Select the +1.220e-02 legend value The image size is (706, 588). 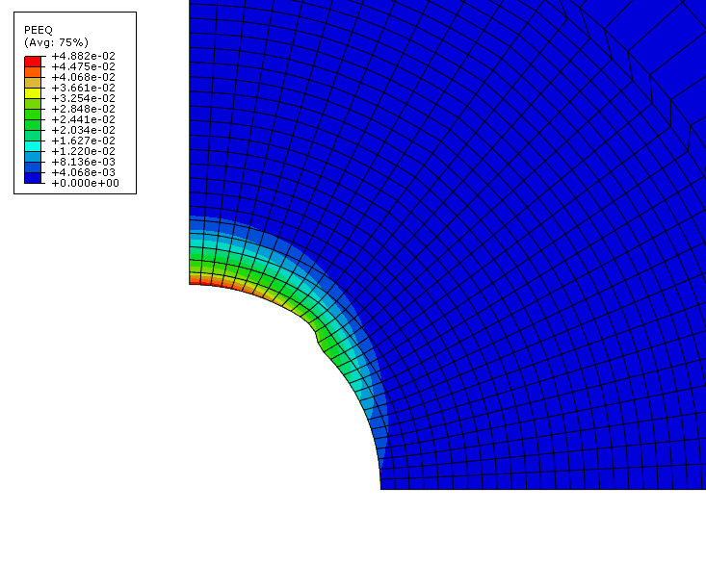(83, 151)
